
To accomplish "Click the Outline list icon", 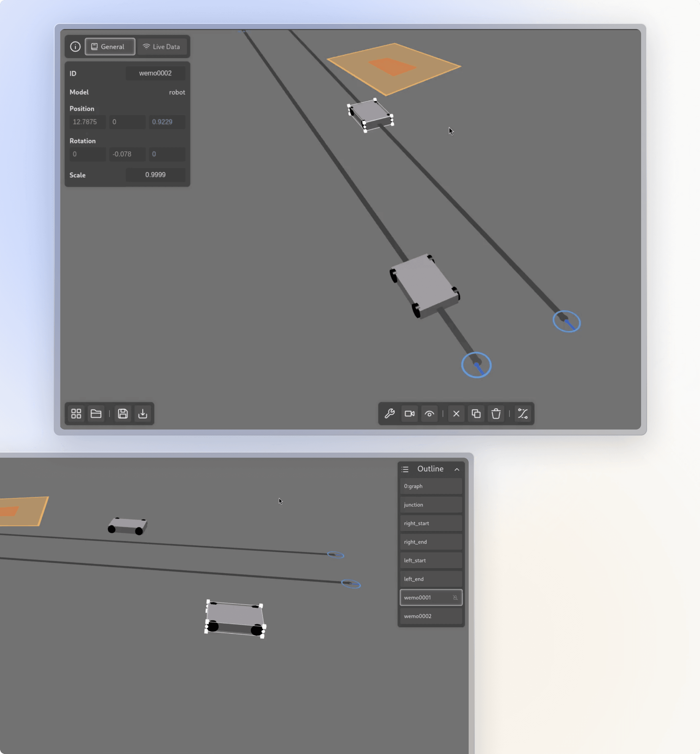I will 405,469.
